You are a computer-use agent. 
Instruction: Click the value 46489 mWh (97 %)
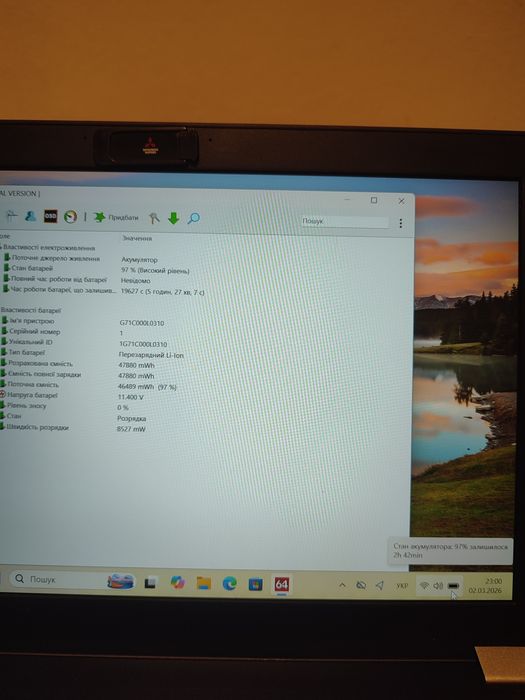147,387
